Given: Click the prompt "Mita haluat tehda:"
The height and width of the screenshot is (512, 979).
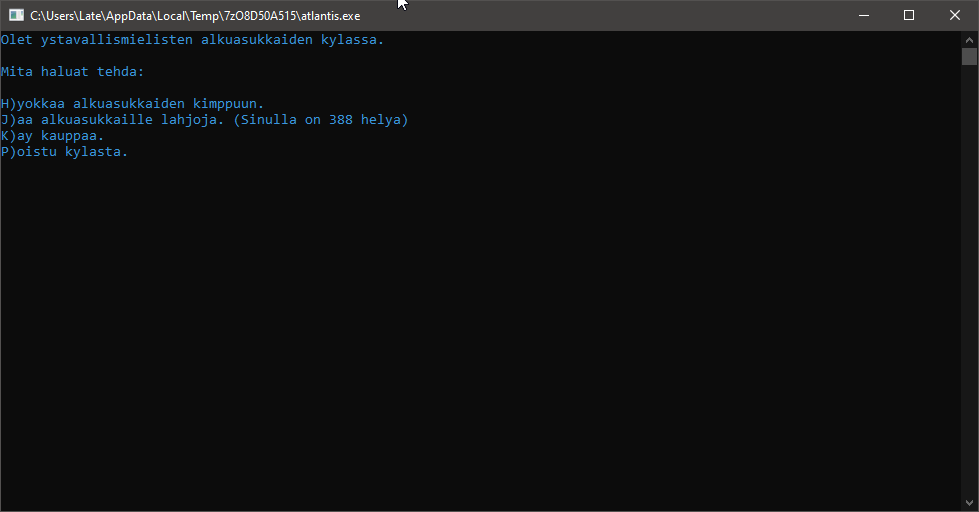Looking at the screenshot, I should (x=72, y=72).
